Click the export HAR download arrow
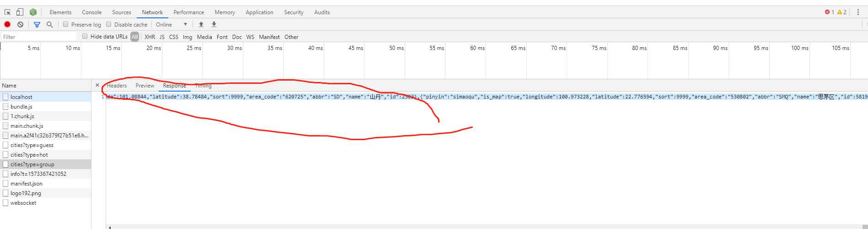This screenshot has height=229, width=868. pyautogui.click(x=214, y=24)
